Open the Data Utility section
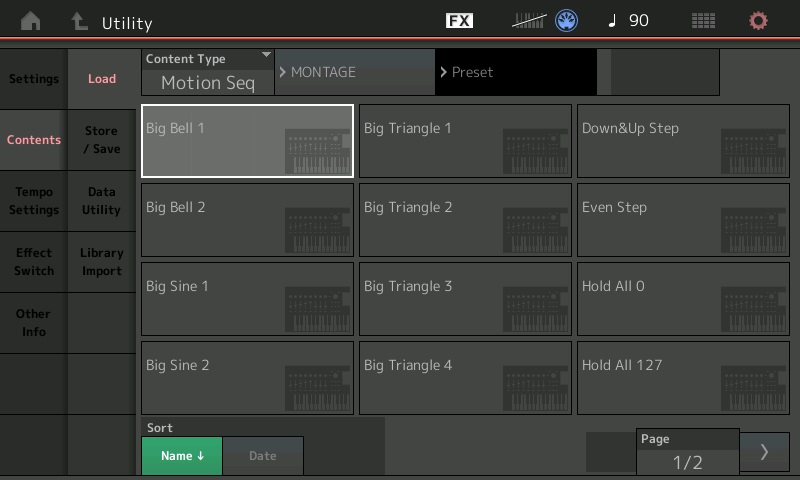This screenshot has height=480, width=800. (102, 201)
